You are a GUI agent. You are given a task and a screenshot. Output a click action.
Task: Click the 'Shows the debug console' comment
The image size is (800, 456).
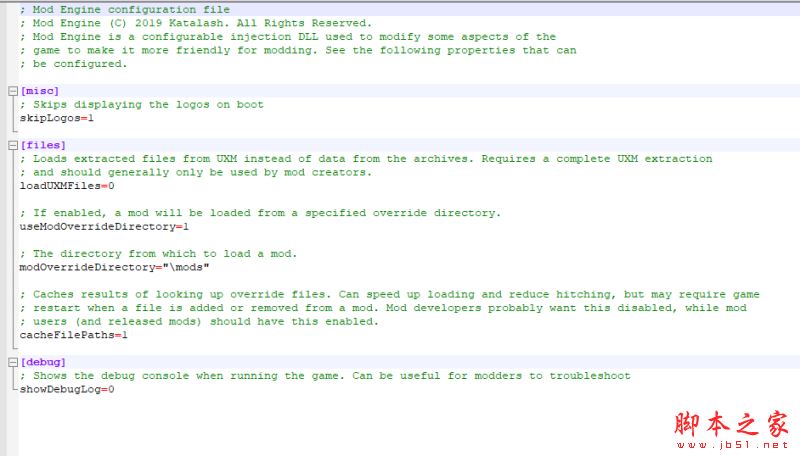coord(326,376)
